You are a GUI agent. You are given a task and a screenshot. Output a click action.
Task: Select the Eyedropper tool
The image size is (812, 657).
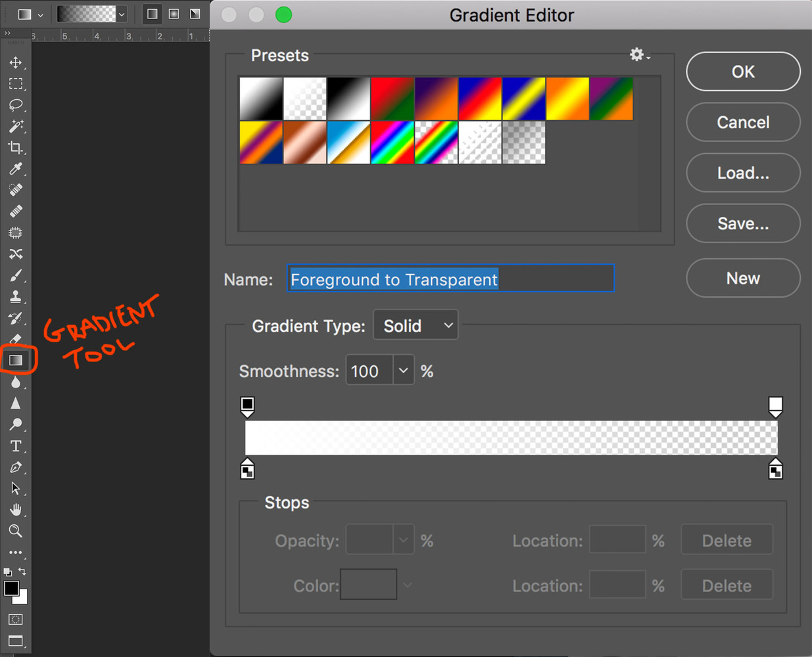coord(15,169)
